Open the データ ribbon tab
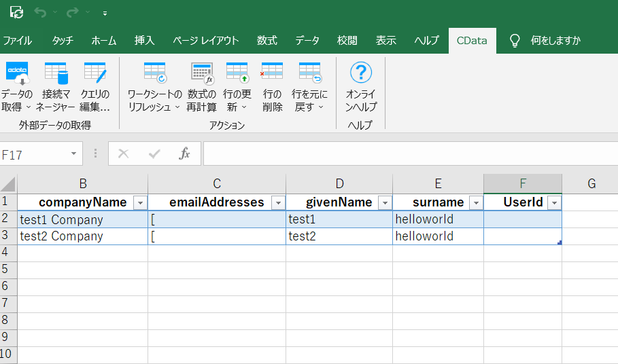The height and width of the screenshot is (364, 618). (307, 40)
